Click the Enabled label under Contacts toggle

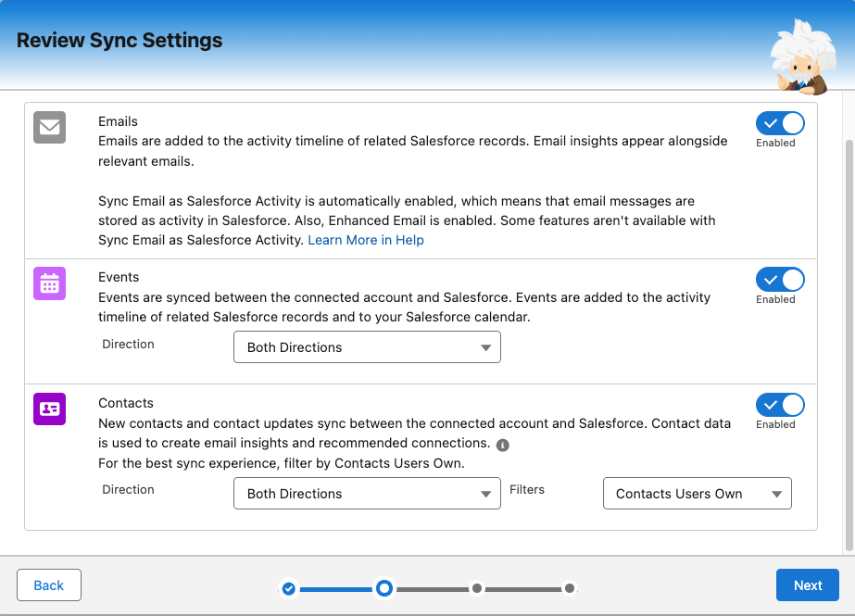(x=775, y=424)
